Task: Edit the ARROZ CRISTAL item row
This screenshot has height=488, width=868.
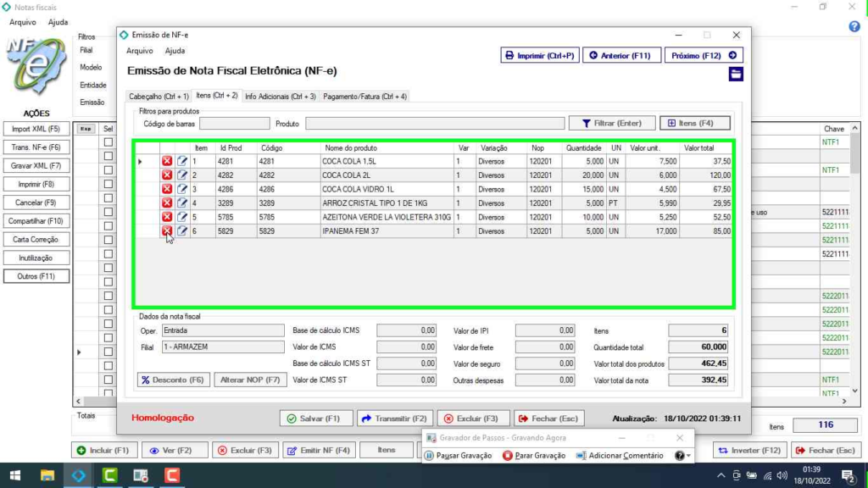Action: pos(182,203)
